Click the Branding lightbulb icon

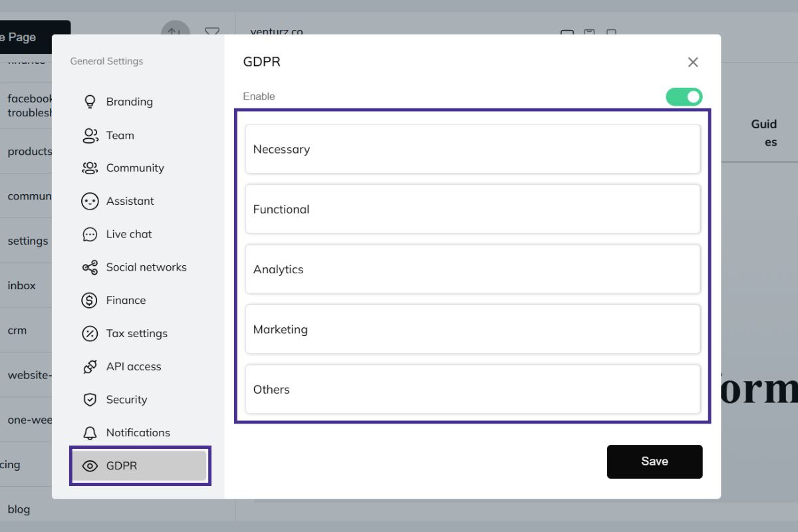90,102
